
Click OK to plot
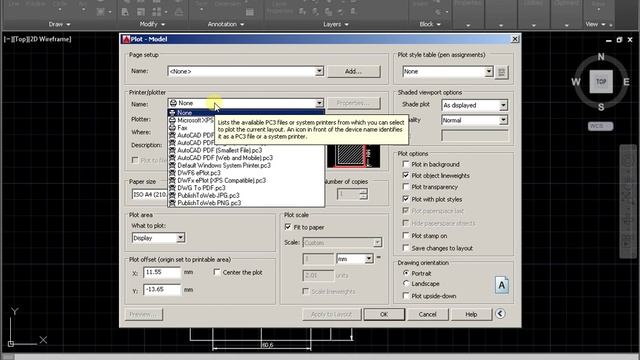click(x=384, y=314)
